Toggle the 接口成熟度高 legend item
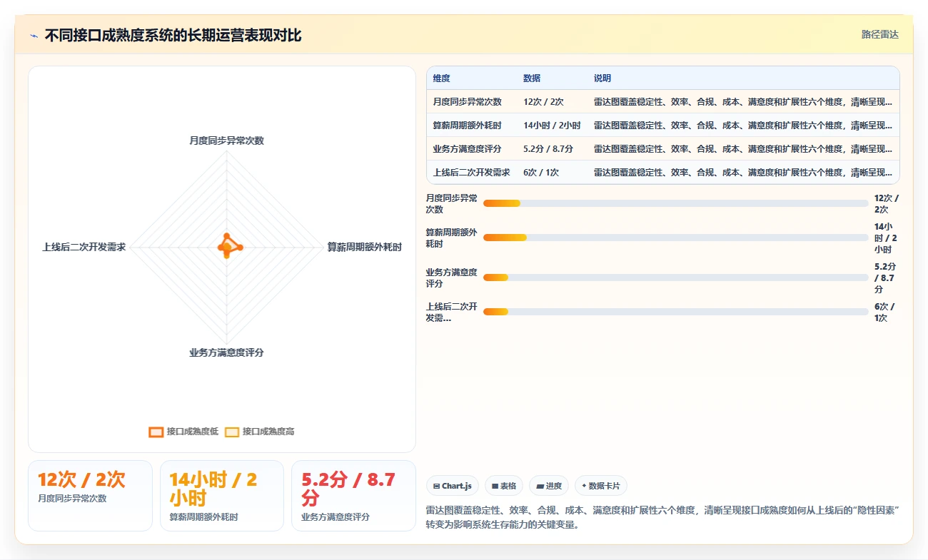Screen dimensions: 928x560 point(259,432)
